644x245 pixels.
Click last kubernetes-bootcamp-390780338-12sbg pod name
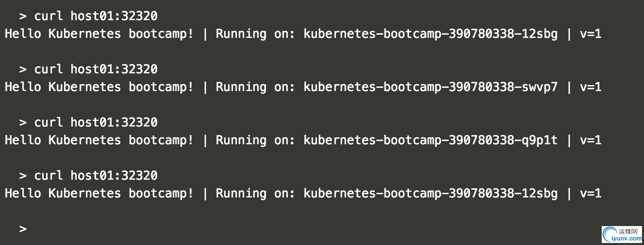[x=431, y=193]
